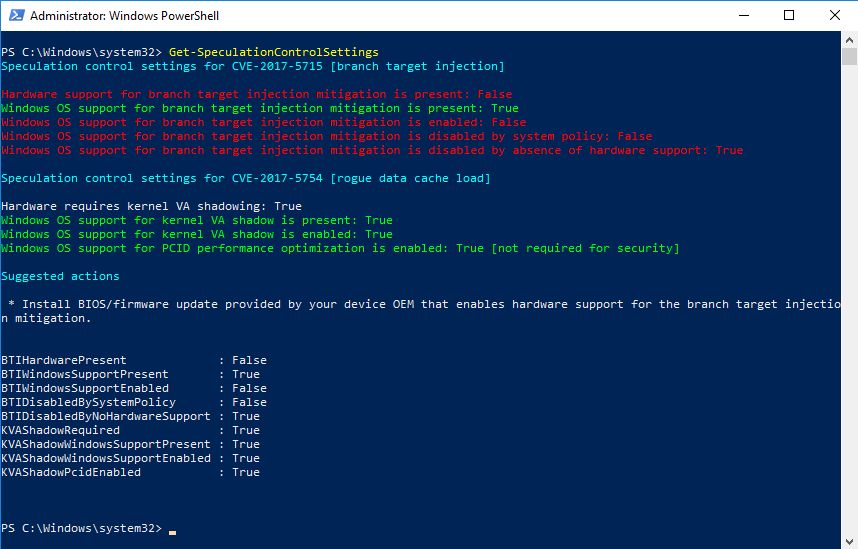Click the scrollbar up arrow
858x549 pixels.
(x=850, y=40)
